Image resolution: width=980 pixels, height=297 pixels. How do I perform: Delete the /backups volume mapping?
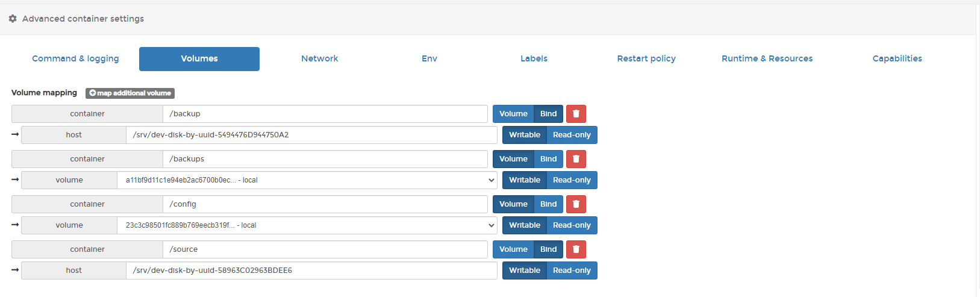point(576,159)
